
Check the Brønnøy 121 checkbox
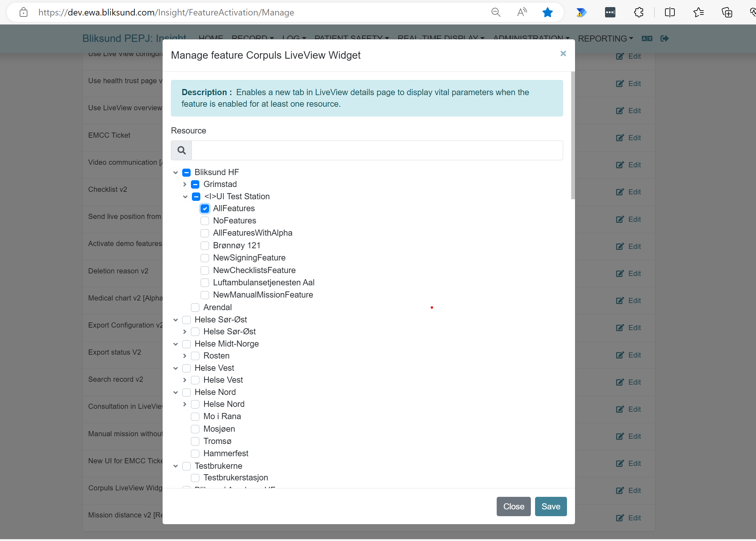[204, 246]
